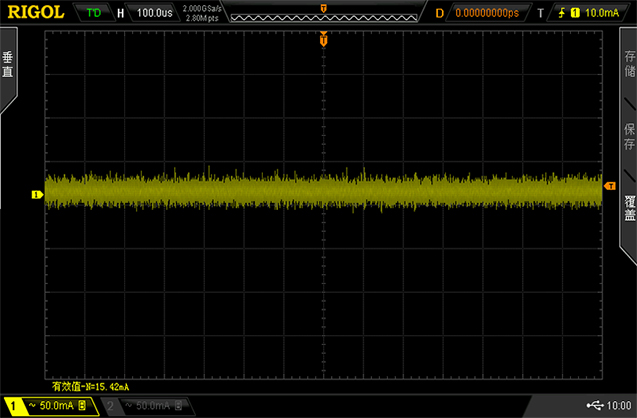Select the 0.00000000ps delay value
Image resolution: width=637 pixels, height=418 pixels.
pyautogui.click(x=487, y=13)
